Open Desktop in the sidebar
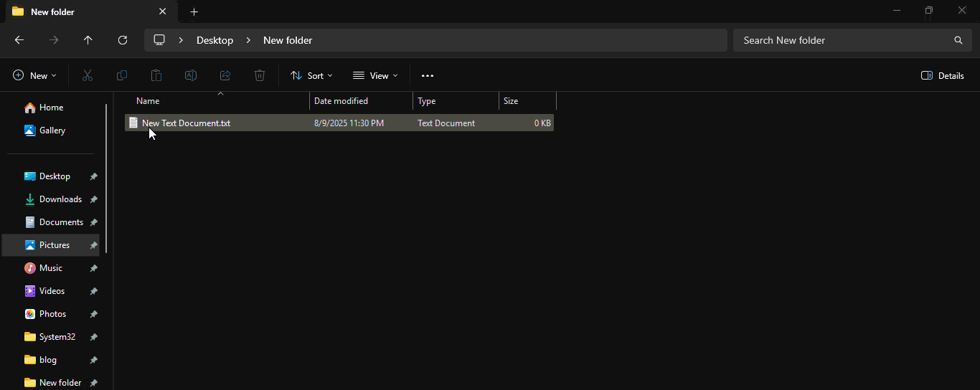 point(50,176)
